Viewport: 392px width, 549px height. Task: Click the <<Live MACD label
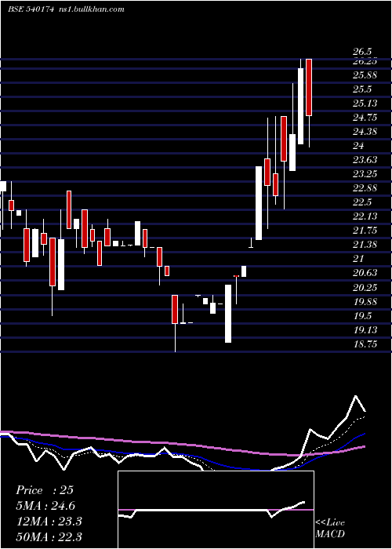[330, 529]
